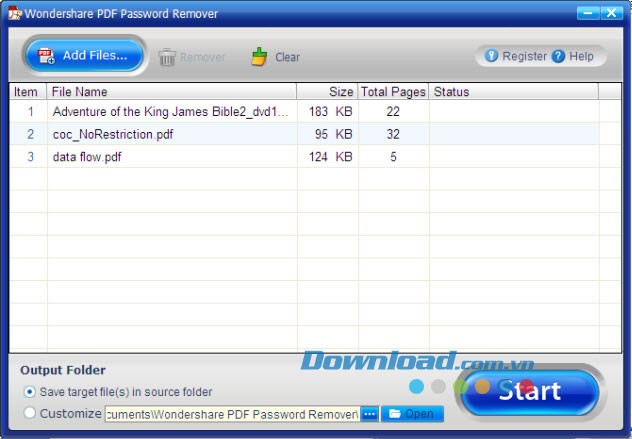
Task: Click the Clear broom icon
Action: 259,57
